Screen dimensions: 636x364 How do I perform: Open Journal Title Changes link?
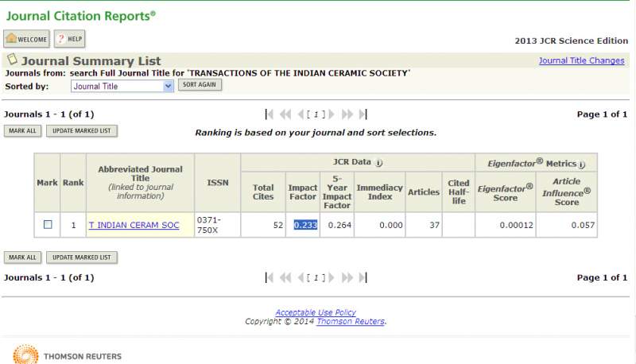(581, 60)
